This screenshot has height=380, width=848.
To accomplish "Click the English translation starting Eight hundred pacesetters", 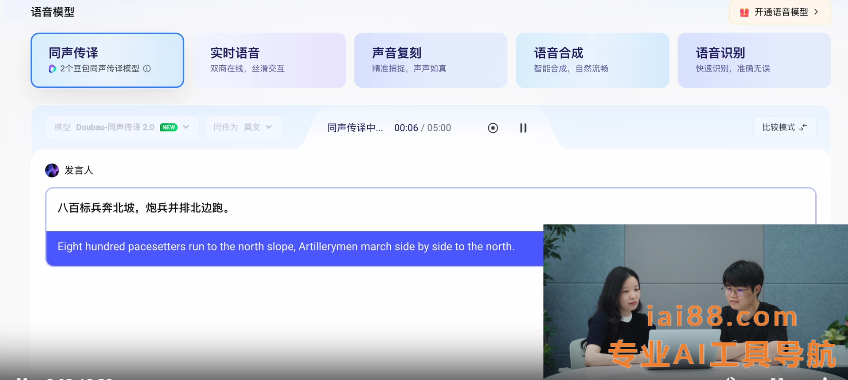I will pyautogui.click(x=286, y=246).
